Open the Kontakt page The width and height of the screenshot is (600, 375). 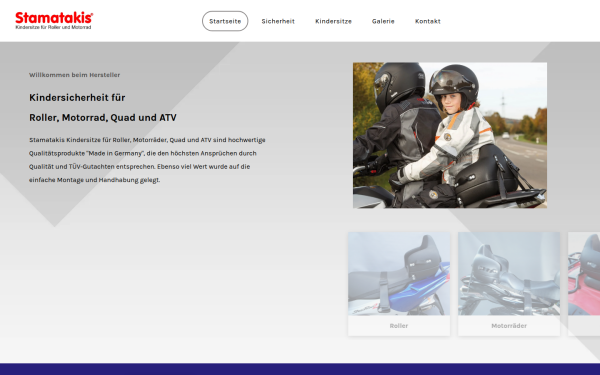[428, 21]
